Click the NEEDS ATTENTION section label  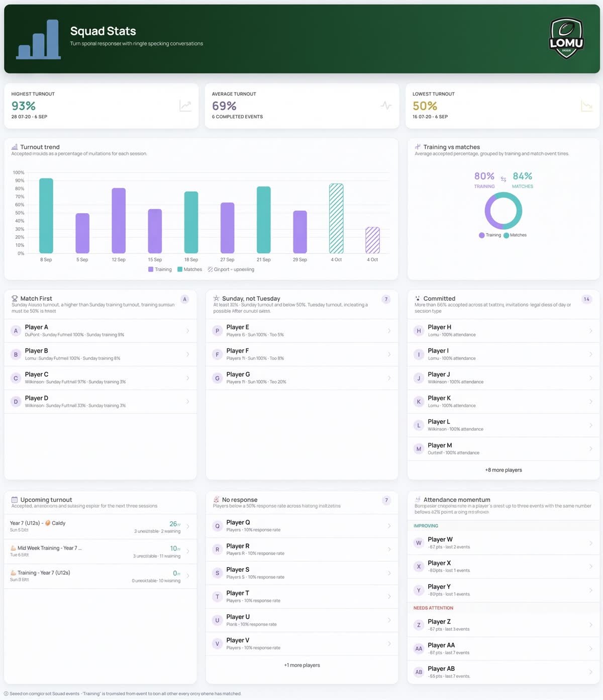tap(433, 608)
